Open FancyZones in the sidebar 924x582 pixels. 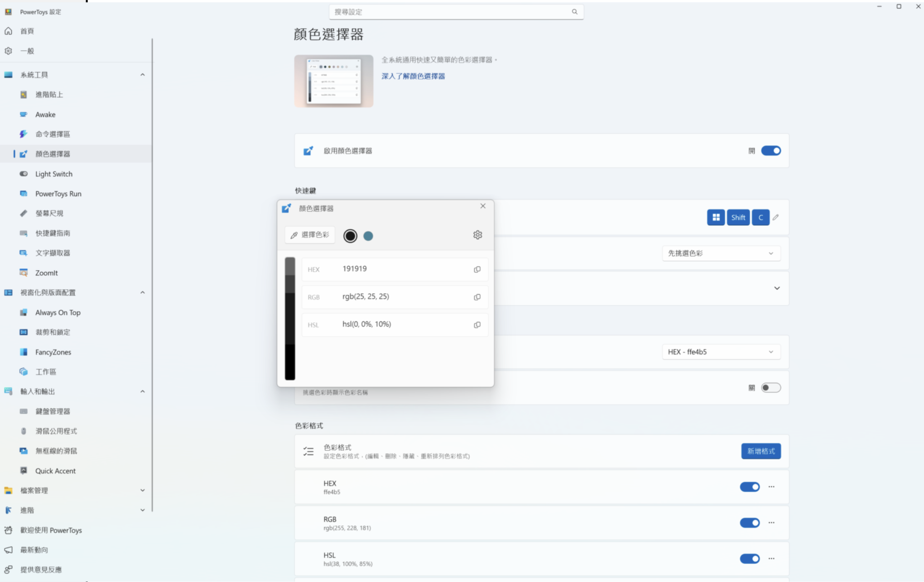pos(53,352)
